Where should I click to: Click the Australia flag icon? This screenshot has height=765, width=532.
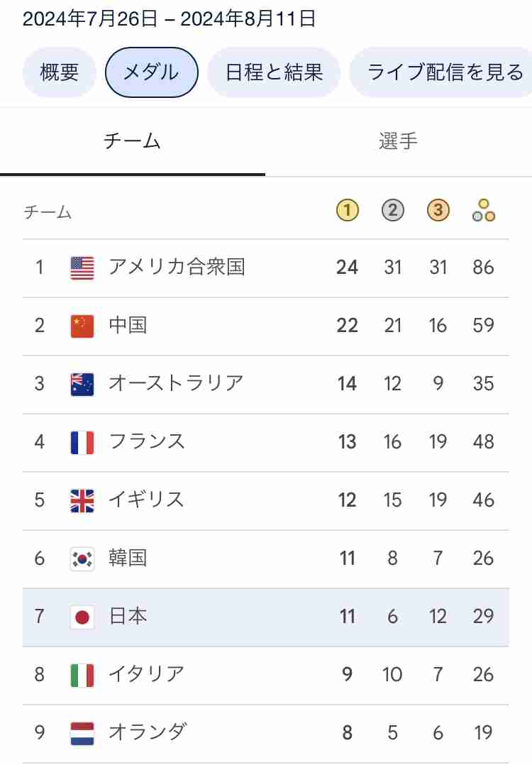82,384
